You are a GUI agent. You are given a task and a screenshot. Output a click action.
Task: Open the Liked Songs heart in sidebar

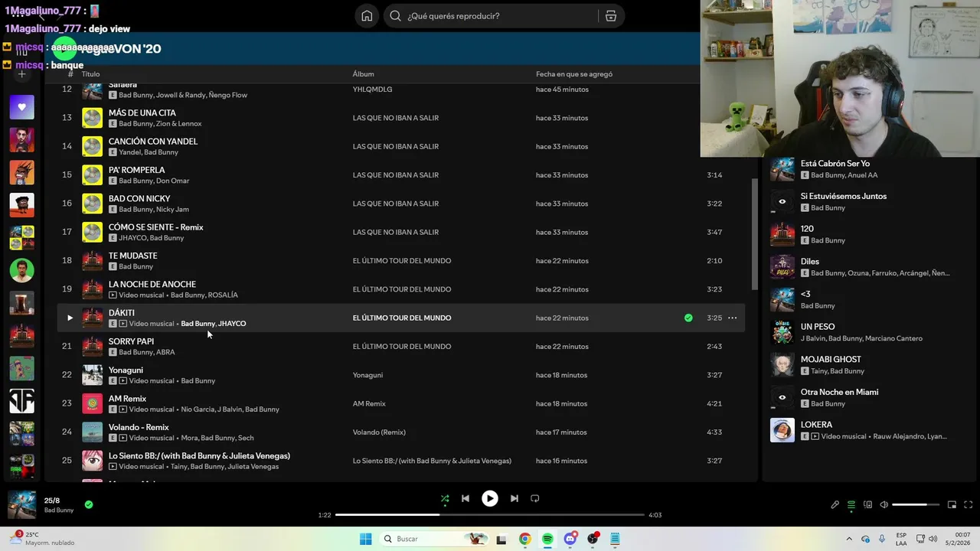pyautogui.click(x=21, y=107)
